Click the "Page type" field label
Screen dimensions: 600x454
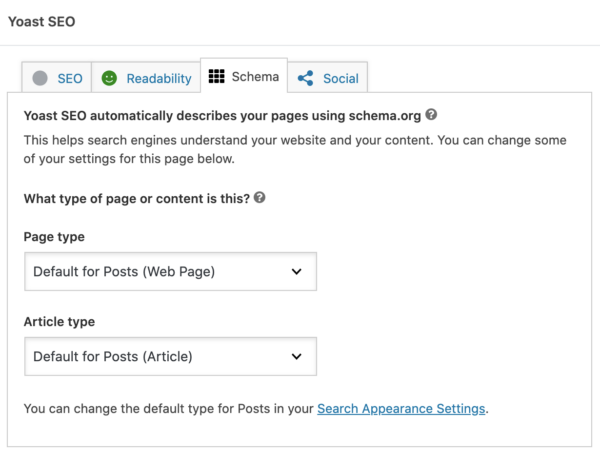tap(54, 238)
